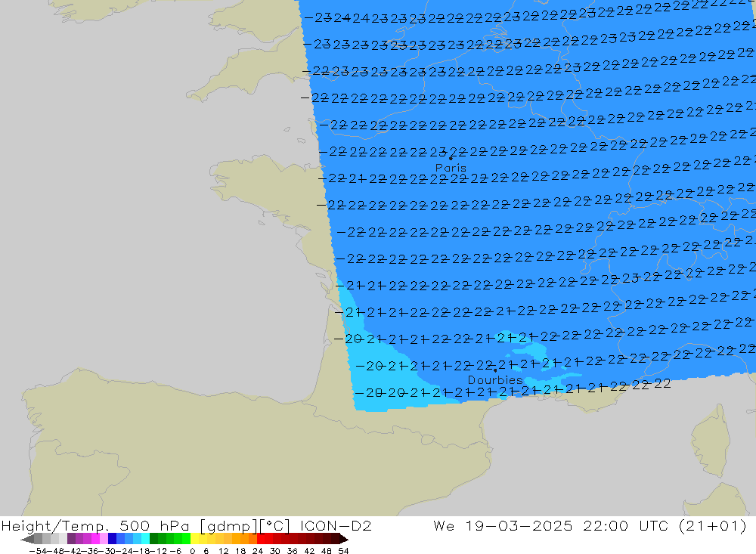Click the Dourbies city label
The width and height of the screenshot is (756, 554).
tap(495, 380)
